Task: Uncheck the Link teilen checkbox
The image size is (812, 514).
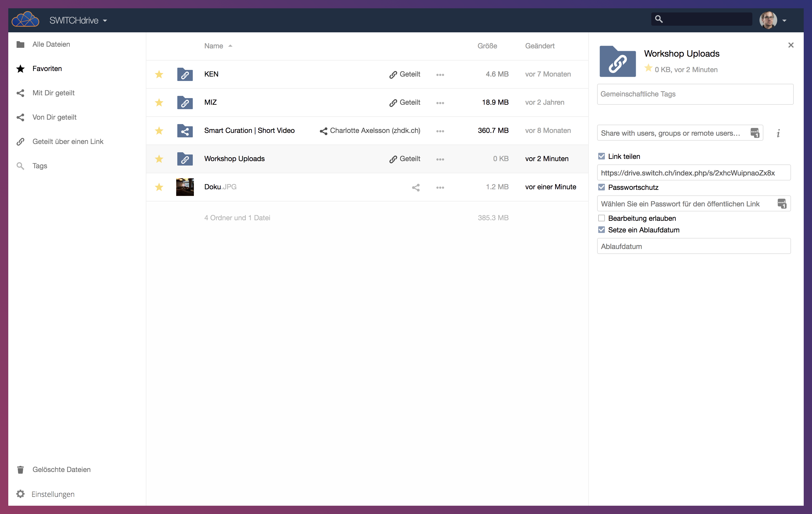Action: (x=601, y=156)
